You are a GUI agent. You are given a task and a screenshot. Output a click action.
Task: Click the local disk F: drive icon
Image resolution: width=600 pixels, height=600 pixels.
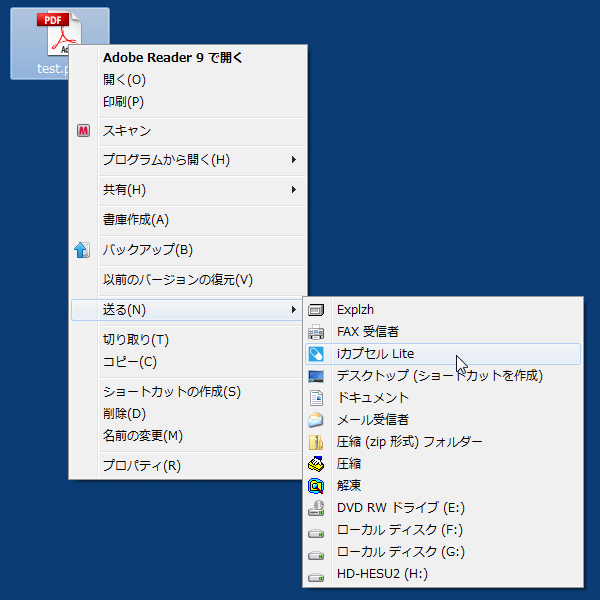coord(316,533)
